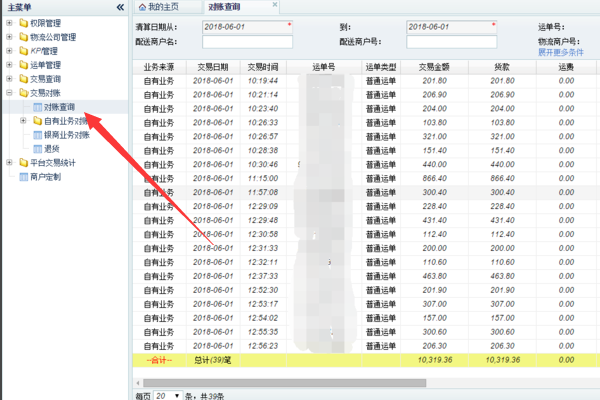Select row with time 10:19:44
This screenshot has width=600, height=400.
click(366, 81)
